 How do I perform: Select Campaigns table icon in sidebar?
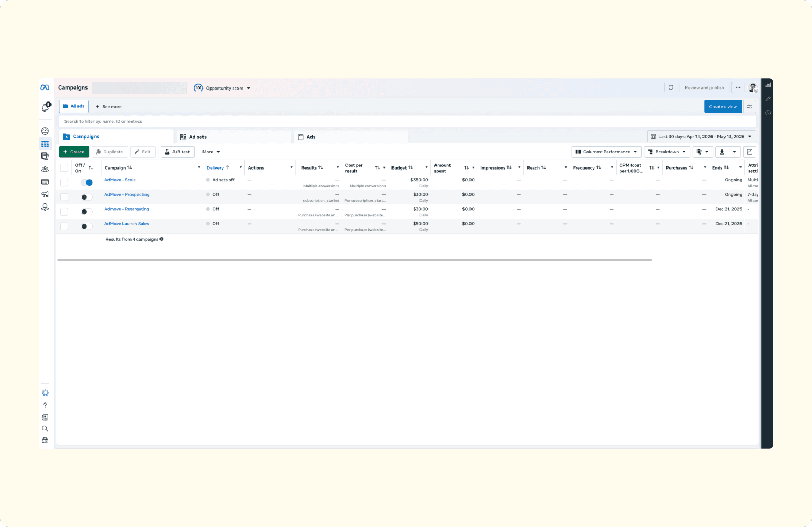(x=45, y=144)
